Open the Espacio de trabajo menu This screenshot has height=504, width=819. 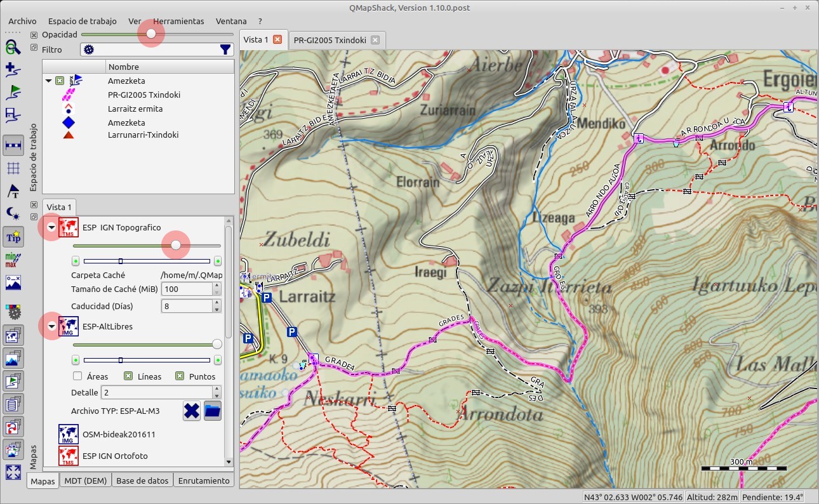83,21
